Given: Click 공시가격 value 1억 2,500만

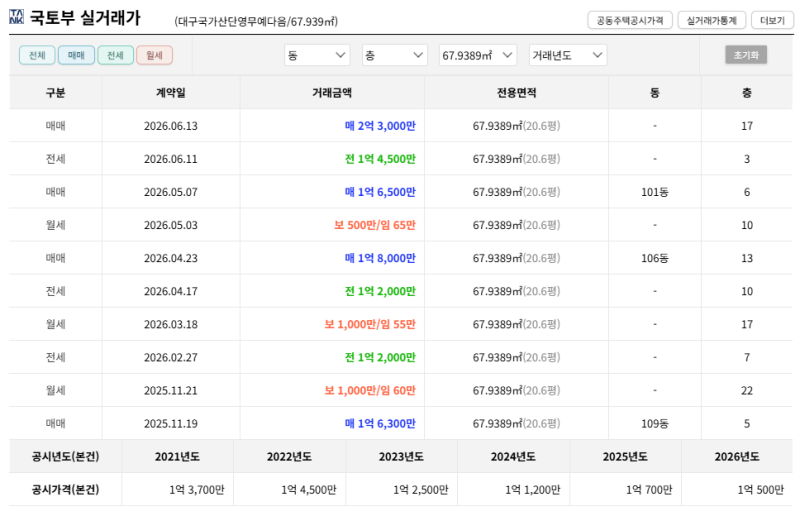Looking at the screenshot, I should coord(420,490).
